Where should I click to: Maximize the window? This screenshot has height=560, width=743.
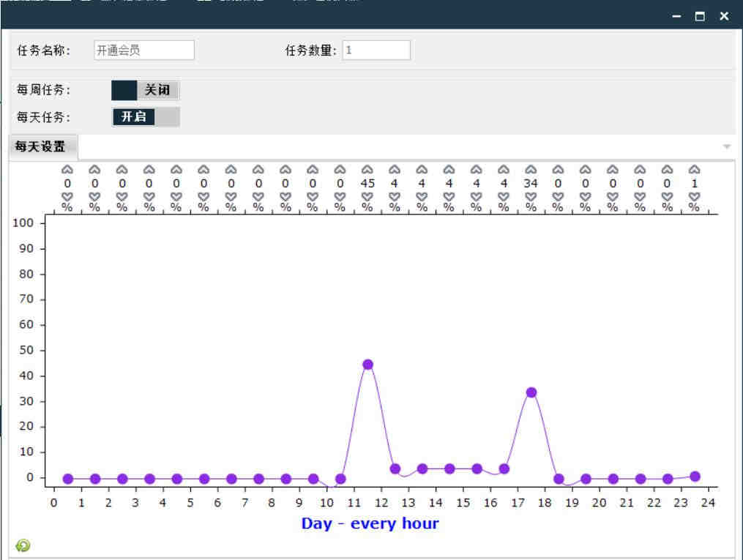click(x=700, y=16)
